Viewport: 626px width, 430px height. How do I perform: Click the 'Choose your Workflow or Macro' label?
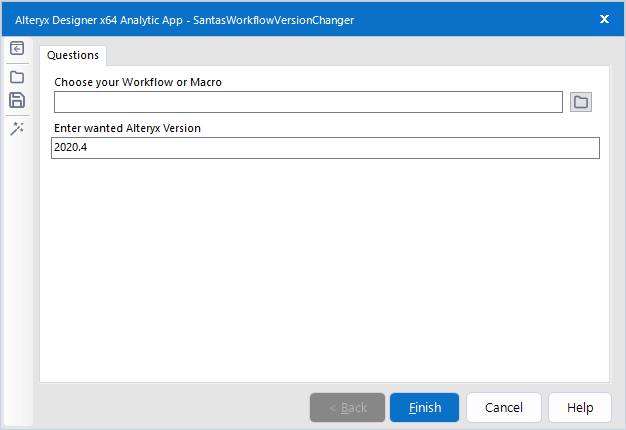pos(138,82)
